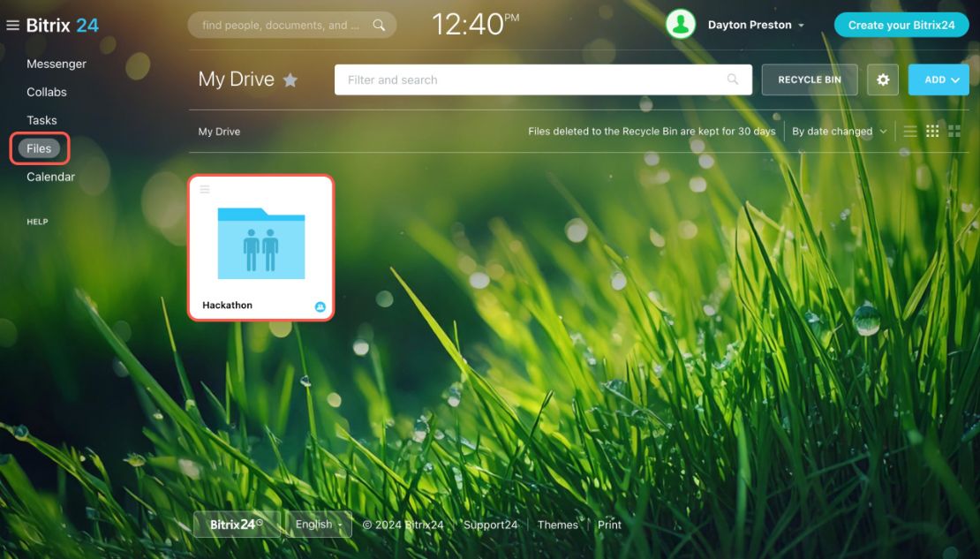Open the Recycle Bin
This screenshot has height=559, width=980.
point(810,79)
